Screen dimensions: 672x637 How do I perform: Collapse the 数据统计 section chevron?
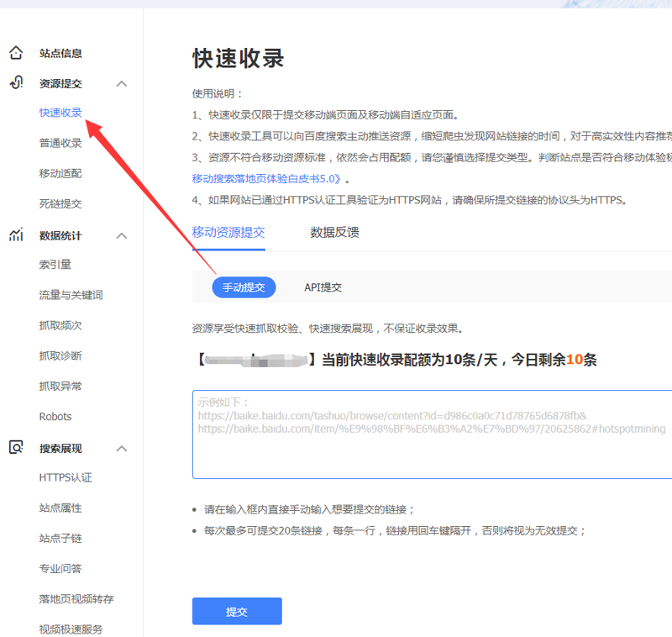[122, 236]
